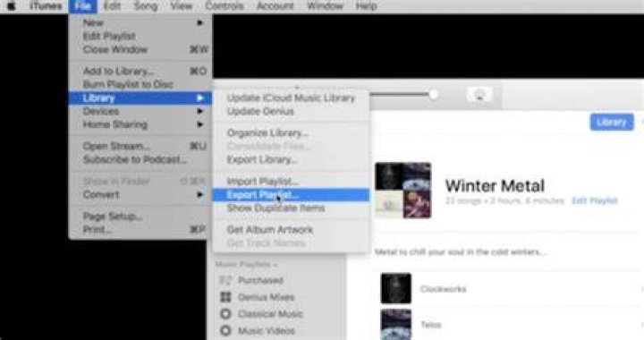Select Open Stream menu item
Viewport: 644px width, 340px height.
(140, 146)
